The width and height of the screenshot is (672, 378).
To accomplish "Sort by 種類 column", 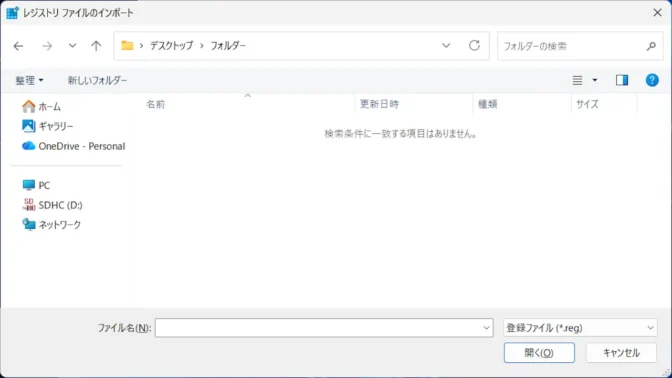I will tap(488, 104).
